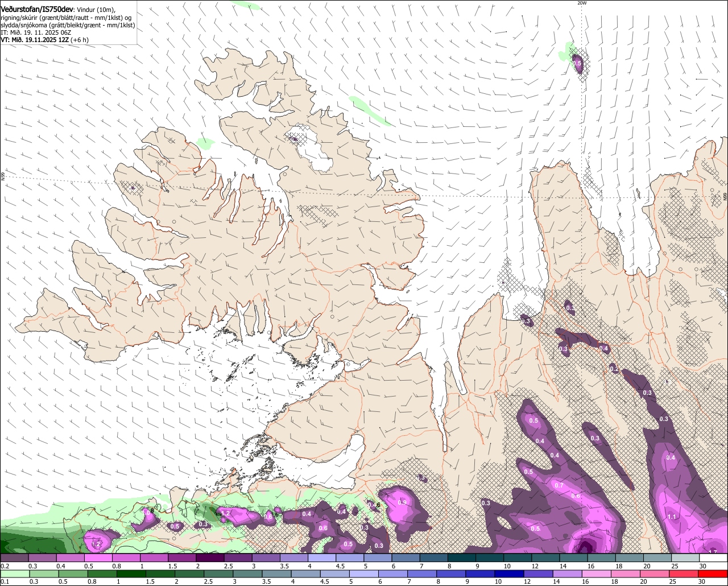The image size is (728, 586).
Task: Click the 0.2 label on the purple scale
Action: pos(5,566)
